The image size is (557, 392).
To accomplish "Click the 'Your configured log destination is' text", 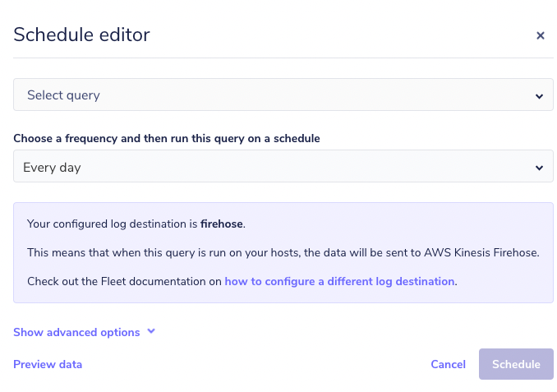I will (113, 224).
